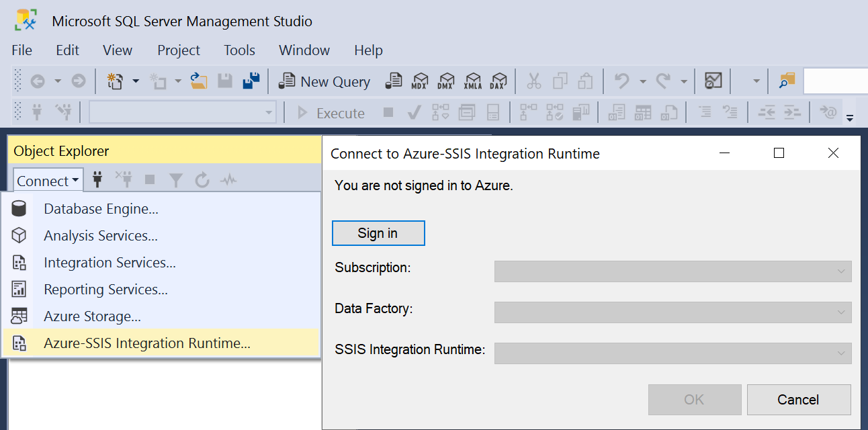868x430 pixels.
Task: Click the Sign in button
Action: click(378, 232)
